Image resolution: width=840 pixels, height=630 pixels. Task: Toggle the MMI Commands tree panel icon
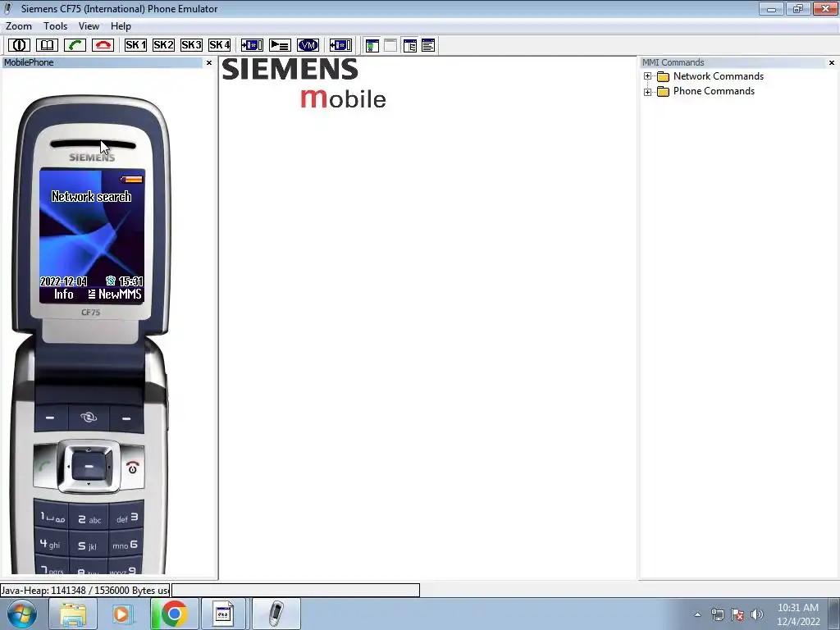(x=410, y=46)
